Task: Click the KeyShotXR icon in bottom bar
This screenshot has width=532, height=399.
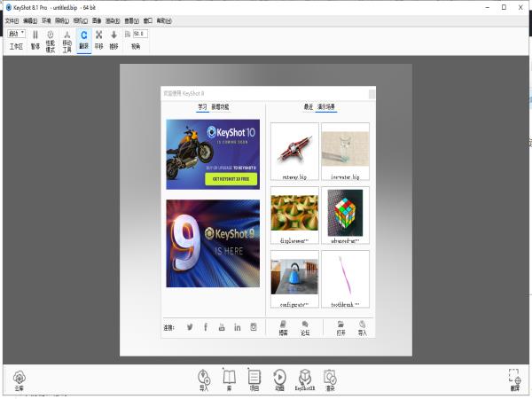Action: click(x=305, y=379)
